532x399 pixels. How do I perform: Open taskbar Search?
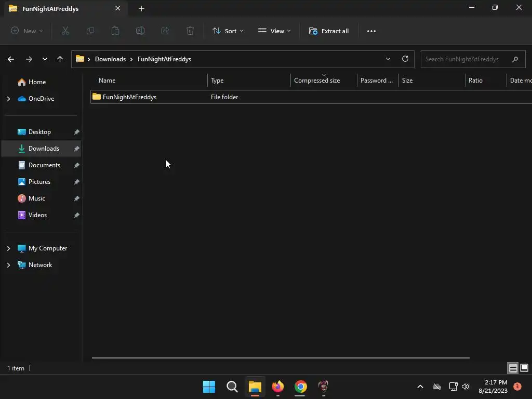click(232, 387)
